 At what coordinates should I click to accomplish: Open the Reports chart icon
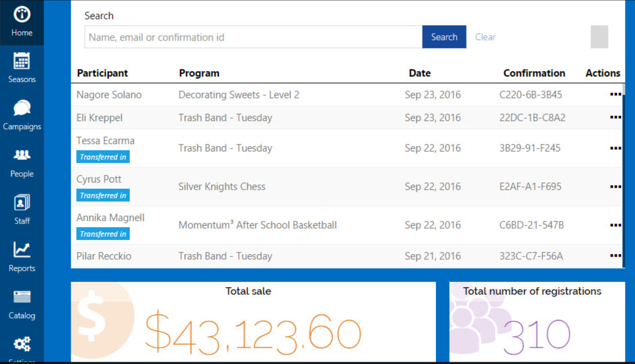click(22, 250)
